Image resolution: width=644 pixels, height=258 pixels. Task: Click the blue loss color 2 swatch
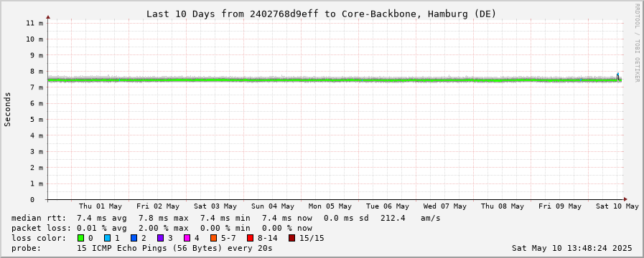[133, 238]
